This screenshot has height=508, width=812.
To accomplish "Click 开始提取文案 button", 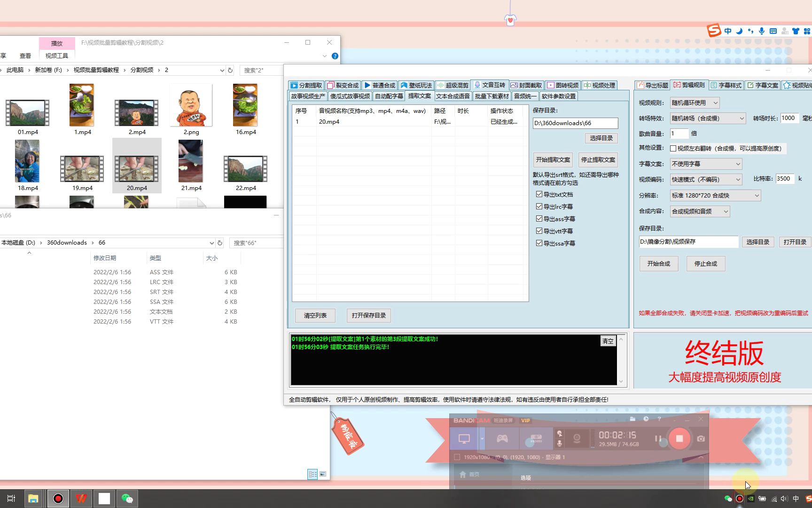I will click(x=553, y=160).
